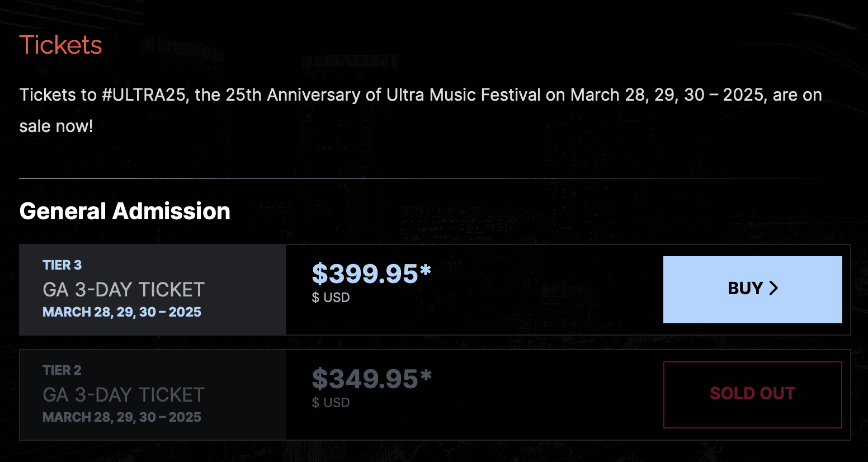Click the greyed-out Tier 2 GA 3-DAY TICKET title
The height and width of the screenshot is (462, 868).
(124, 395)
